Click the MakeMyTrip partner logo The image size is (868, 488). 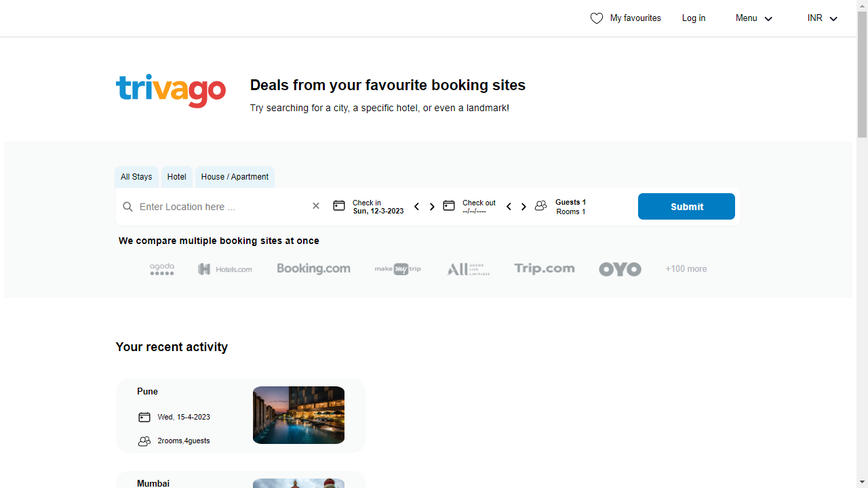[398, 269]
